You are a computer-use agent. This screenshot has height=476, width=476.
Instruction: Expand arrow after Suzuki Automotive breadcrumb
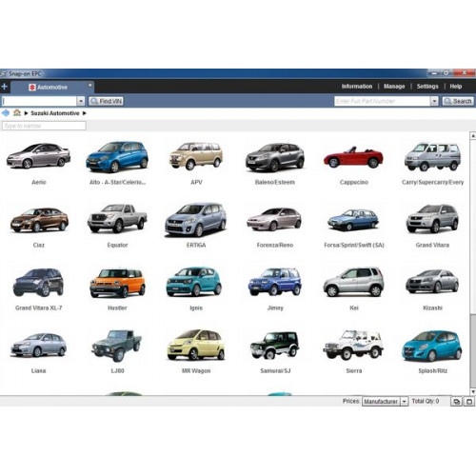[x=85, y=113]
